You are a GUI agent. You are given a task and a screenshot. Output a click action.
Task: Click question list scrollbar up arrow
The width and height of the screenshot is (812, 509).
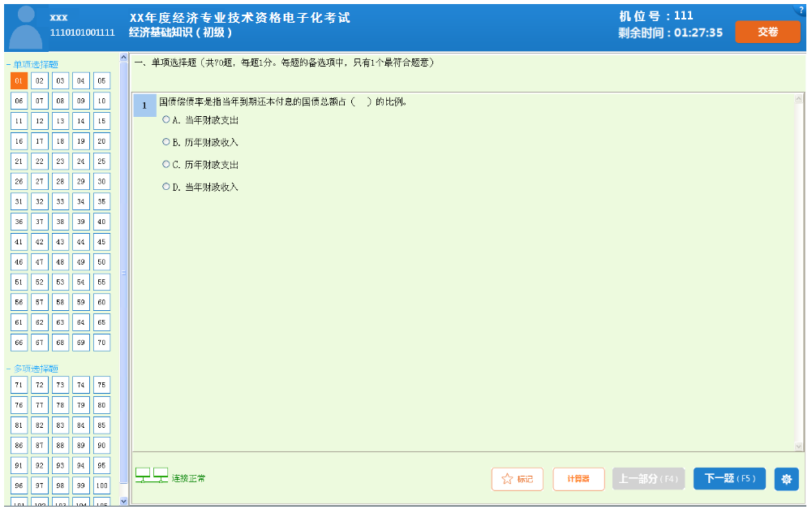click(124, 58)
